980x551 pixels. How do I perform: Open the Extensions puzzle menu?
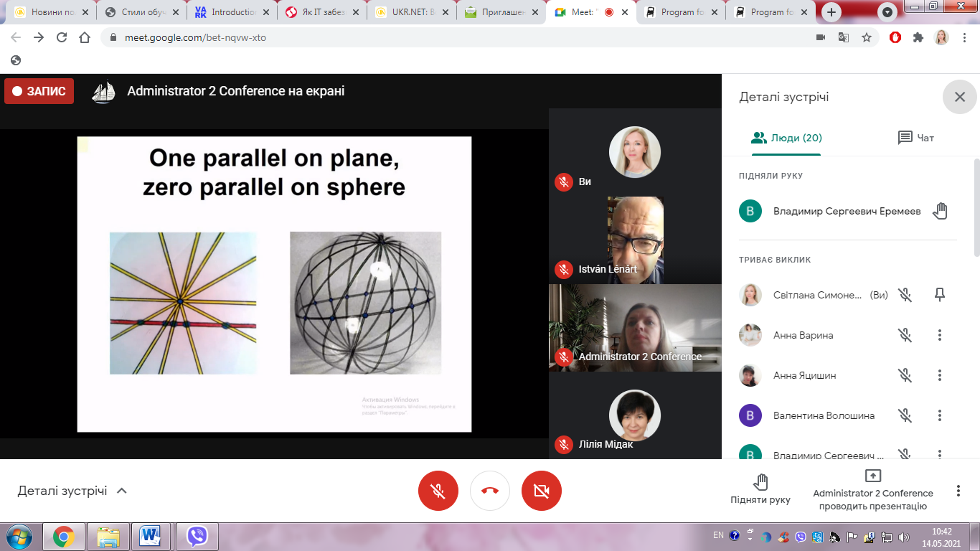(918, 37)
